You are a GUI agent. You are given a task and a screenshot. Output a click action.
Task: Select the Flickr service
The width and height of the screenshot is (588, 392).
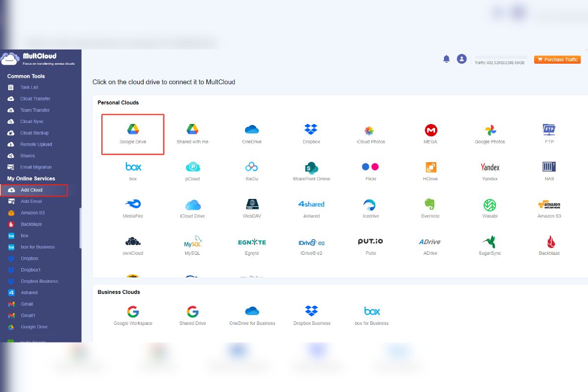[370, 171]
